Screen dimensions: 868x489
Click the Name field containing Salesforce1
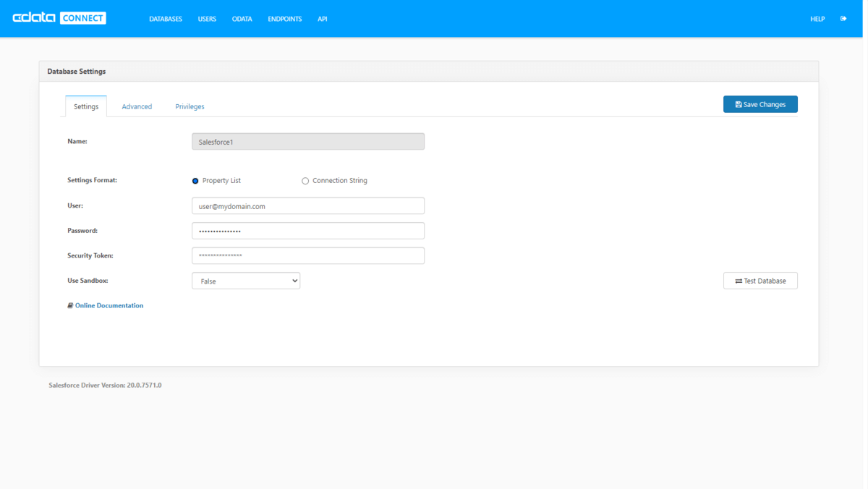pos(308,142)
